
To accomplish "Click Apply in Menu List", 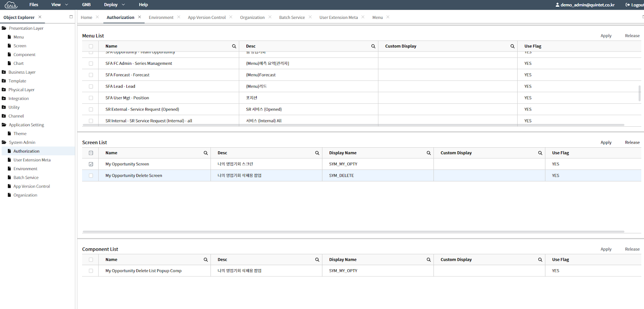I will pyautogui.click(x=606, y=36).
